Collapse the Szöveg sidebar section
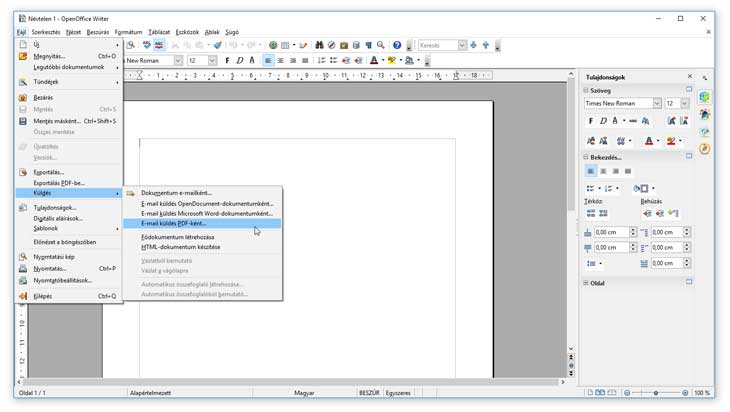This screenshot has width=730, height=412. pyautogui.click(x=586, y=90)
